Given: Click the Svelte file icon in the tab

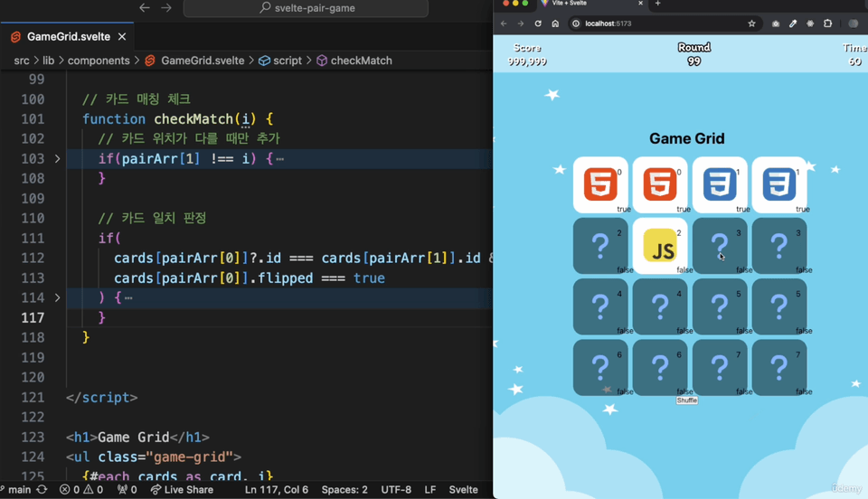Looking at the screenshot, I should point(15,36).
